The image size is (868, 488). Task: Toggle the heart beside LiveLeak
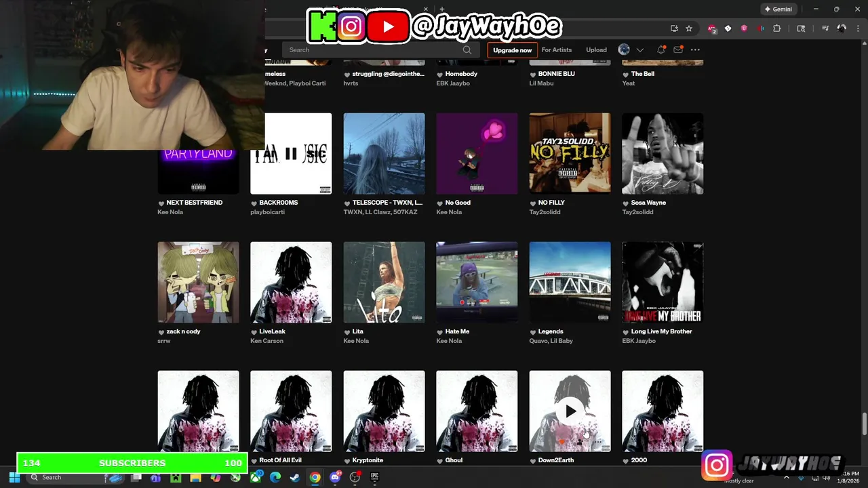254,331
